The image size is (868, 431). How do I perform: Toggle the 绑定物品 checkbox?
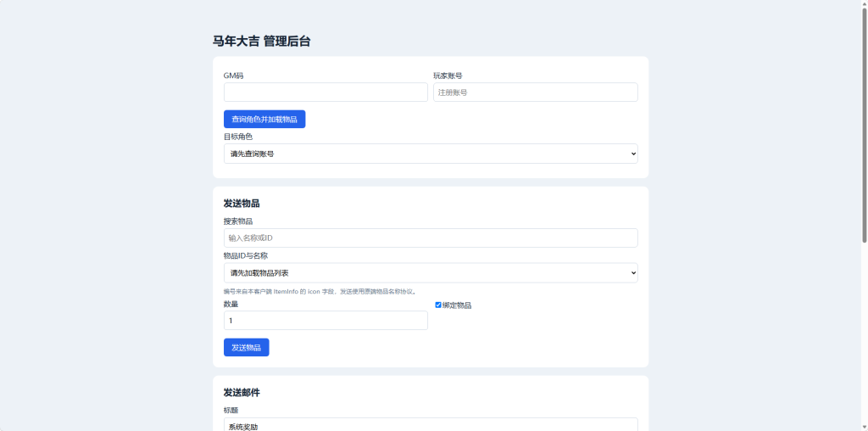click(x=438, y=305)
